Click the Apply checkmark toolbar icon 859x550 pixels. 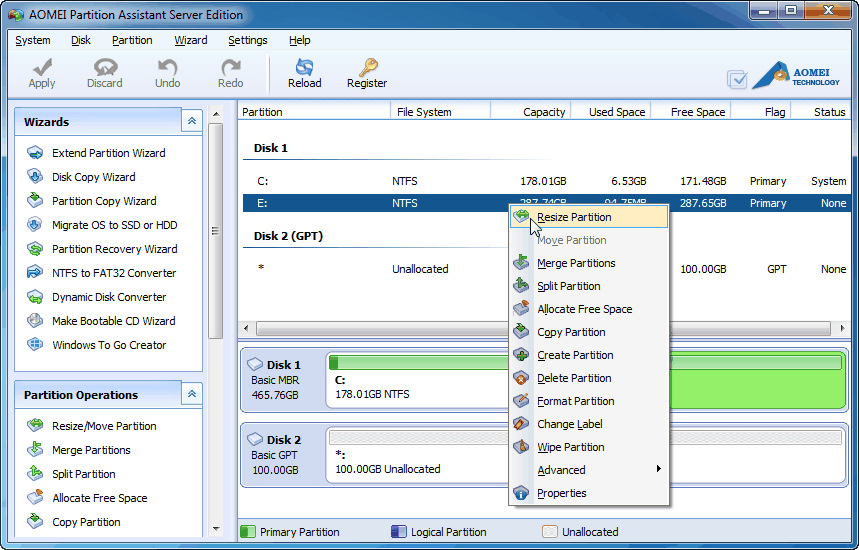42,68
